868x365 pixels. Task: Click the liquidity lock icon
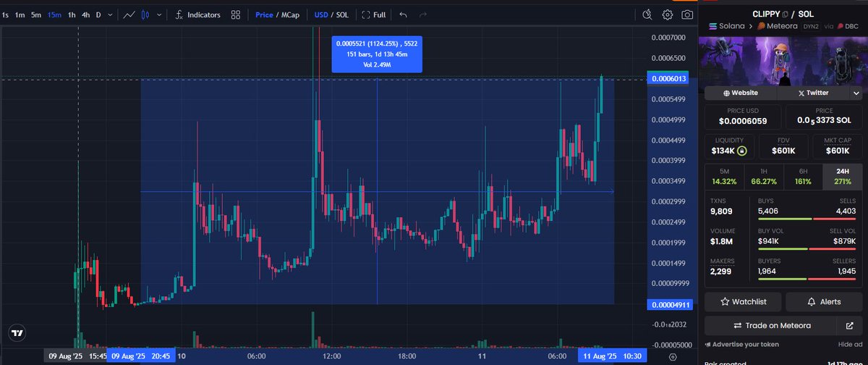[x=741, y=151]
